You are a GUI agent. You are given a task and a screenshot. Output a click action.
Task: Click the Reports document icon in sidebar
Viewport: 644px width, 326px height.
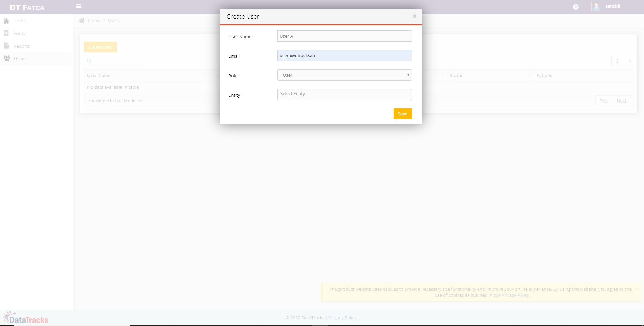point(6,46)
